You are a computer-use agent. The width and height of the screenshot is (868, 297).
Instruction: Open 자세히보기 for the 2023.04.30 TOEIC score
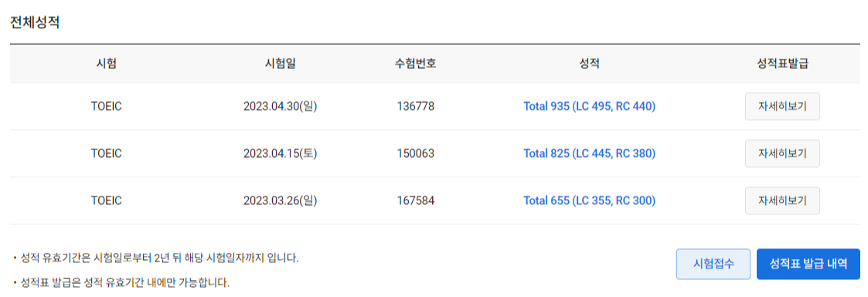point(782,107)
